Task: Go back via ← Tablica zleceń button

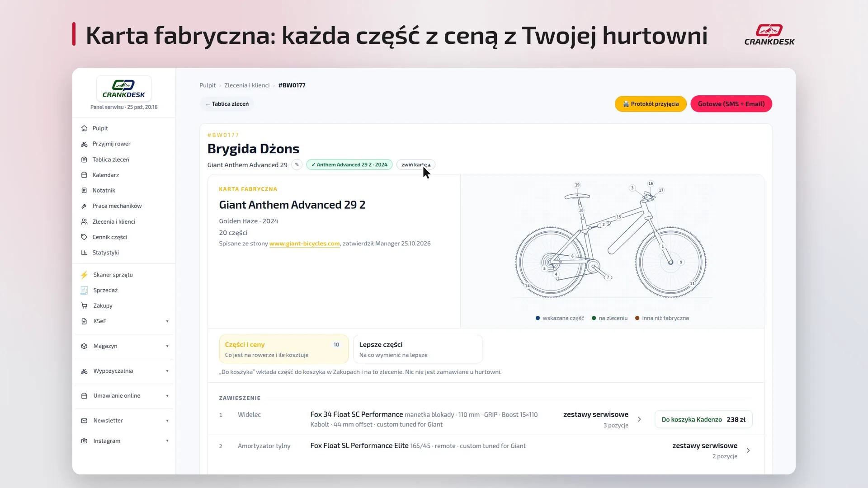Action: [x=227, y=104]
